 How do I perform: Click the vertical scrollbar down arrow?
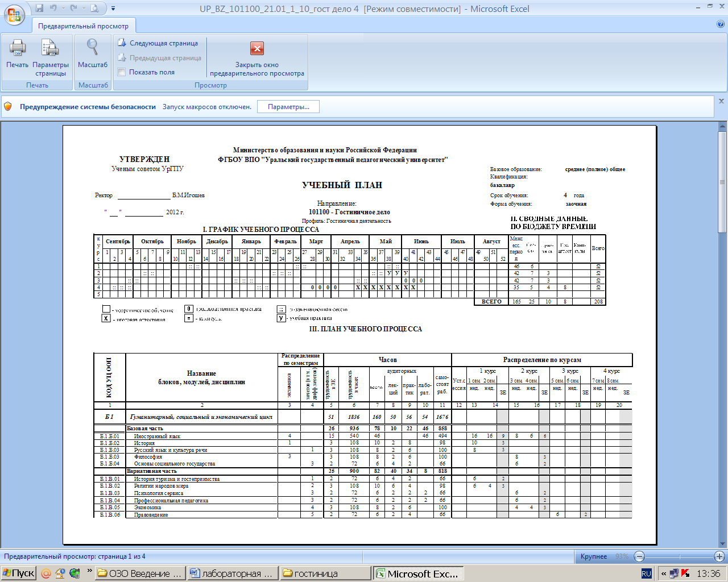(x=722, y=543)
